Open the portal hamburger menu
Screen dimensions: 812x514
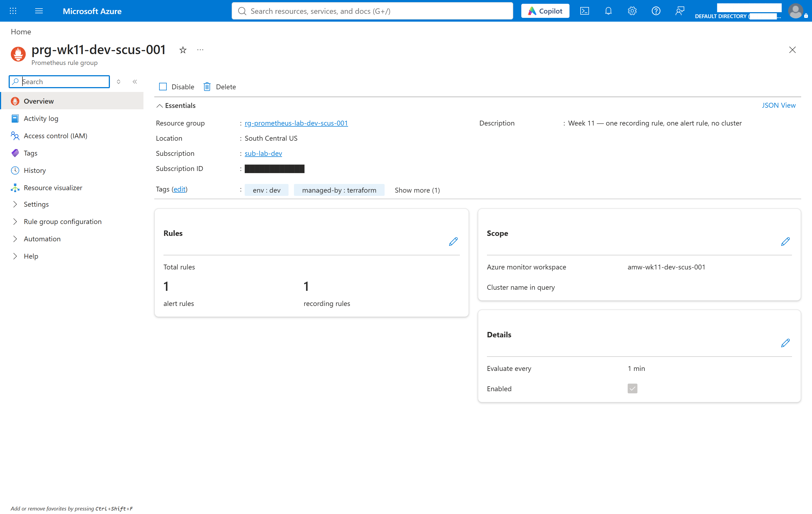(39, 11)
